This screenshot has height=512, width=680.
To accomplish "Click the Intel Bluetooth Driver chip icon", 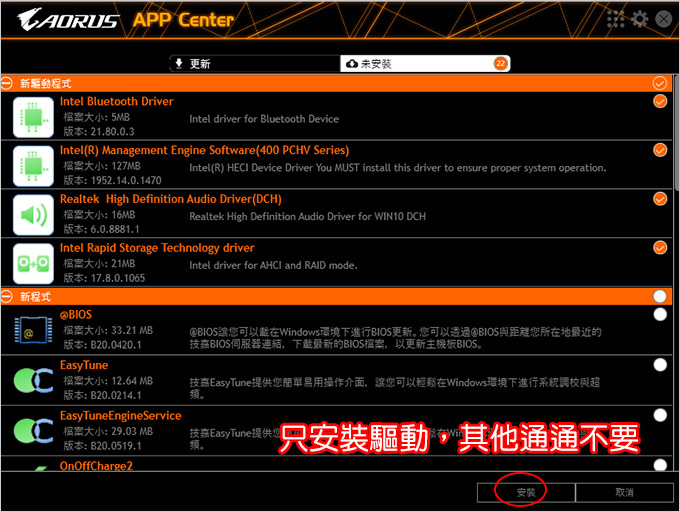I will (x=33, y=117).
